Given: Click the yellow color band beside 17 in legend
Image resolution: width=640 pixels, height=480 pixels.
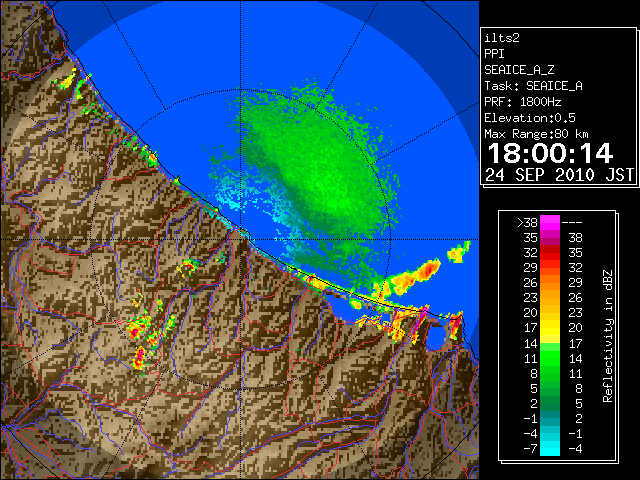Looking at the screenshot, I should pyautogui.click(x=550, y=328).
